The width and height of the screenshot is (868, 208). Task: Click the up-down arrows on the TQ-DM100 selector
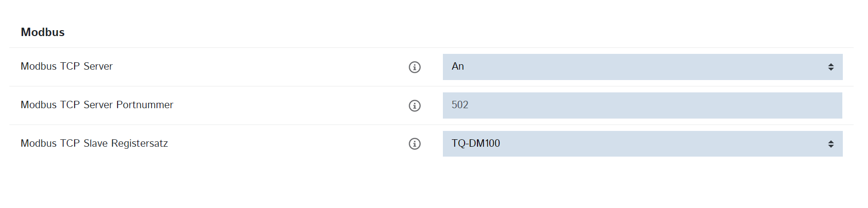click(831, 144)
